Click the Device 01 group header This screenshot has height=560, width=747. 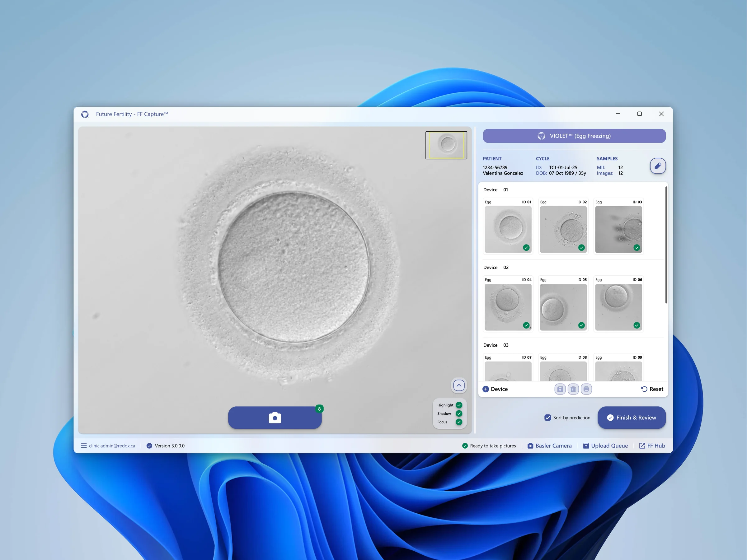[x=496, y=190]
